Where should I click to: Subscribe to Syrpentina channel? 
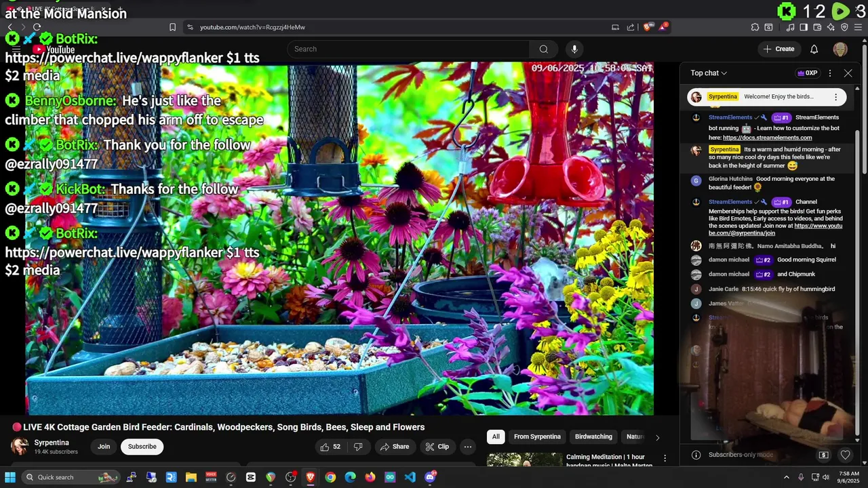(142, 447)
